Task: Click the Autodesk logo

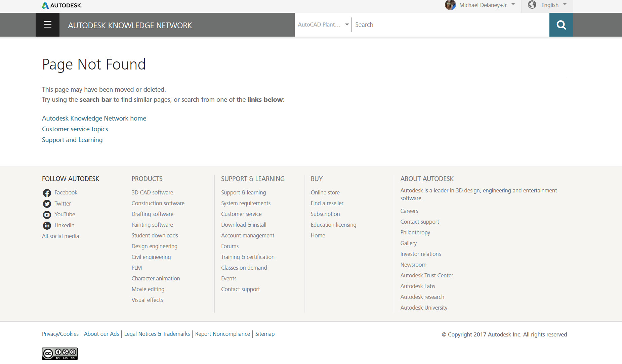Action: click(x=62, y=5)
